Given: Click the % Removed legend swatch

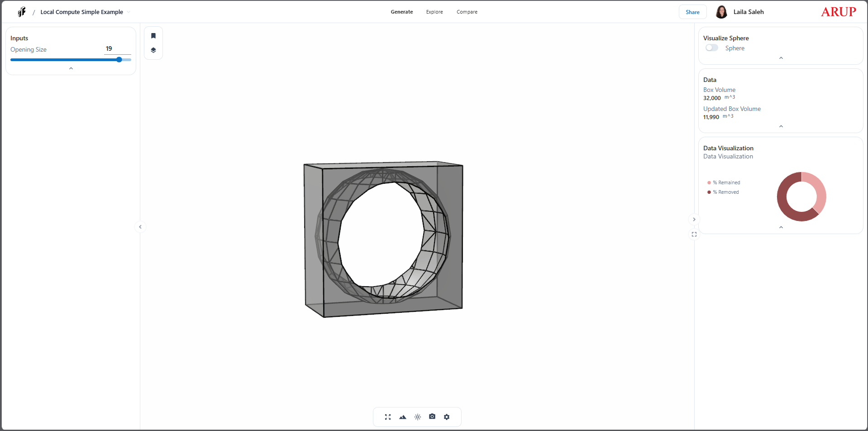Looking at the screenshot, I should [x=709, y=192].
